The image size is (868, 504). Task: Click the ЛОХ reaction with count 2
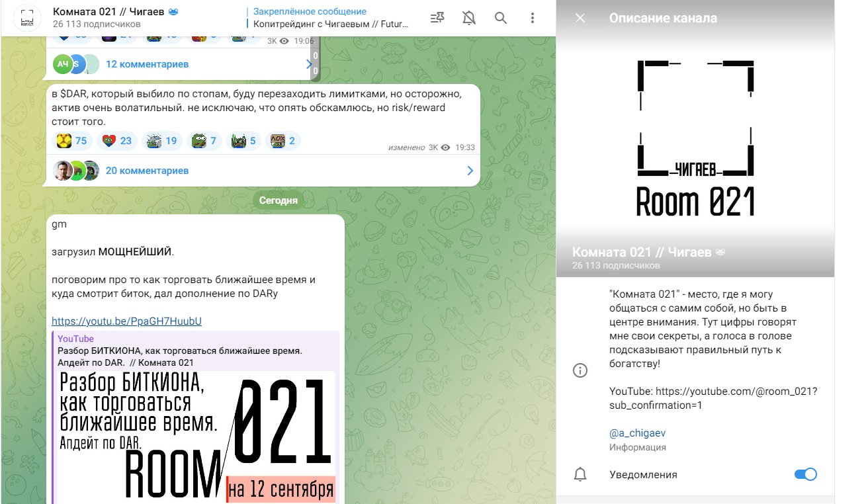click(283, 140)
